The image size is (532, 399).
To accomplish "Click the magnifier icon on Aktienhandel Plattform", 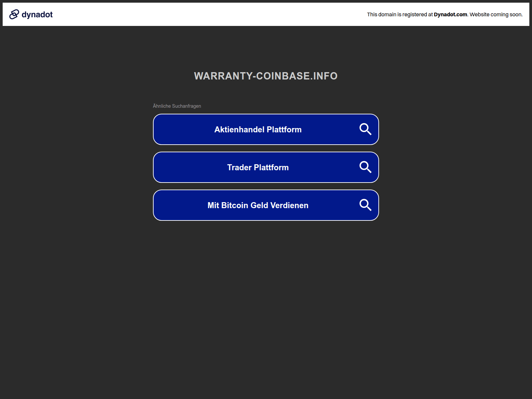I will pyautogui.click(x=365, y=129).
